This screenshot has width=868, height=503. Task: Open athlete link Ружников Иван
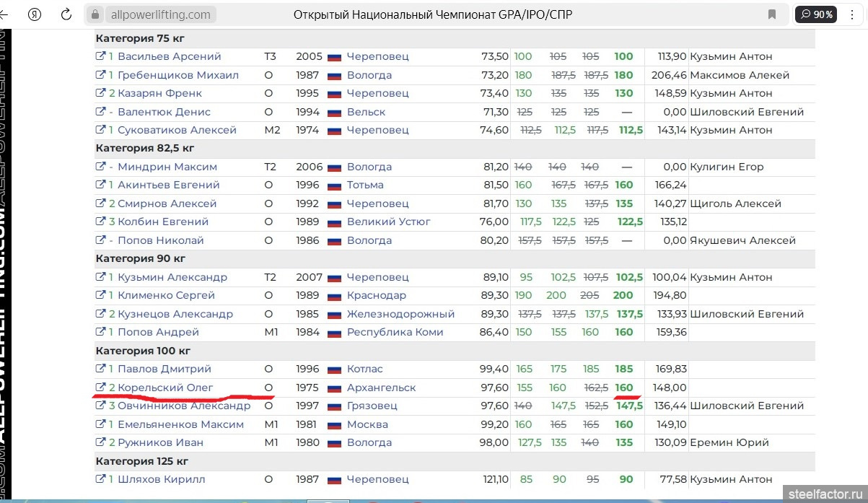coord(160,442)
